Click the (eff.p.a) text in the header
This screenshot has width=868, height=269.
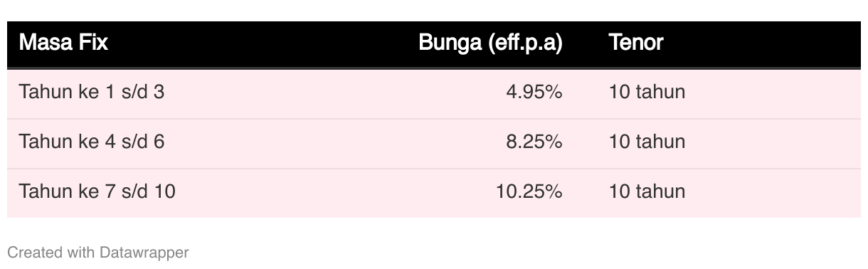click(524, 44)
